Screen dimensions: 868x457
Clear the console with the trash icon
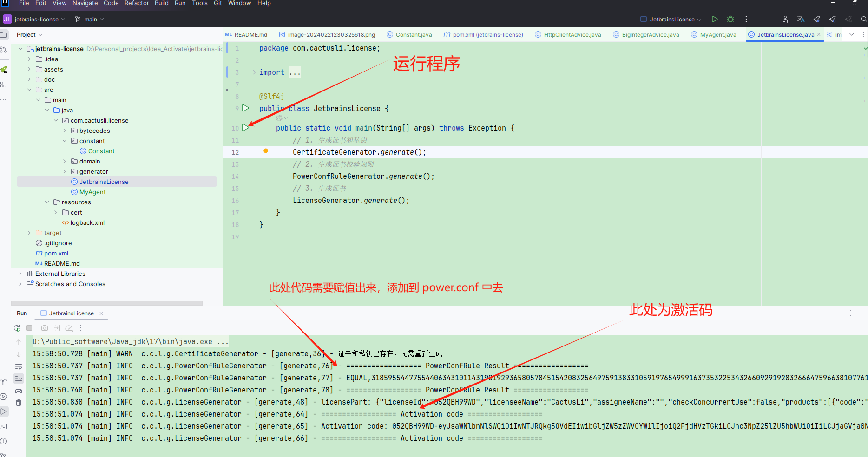tap(19, 403)
